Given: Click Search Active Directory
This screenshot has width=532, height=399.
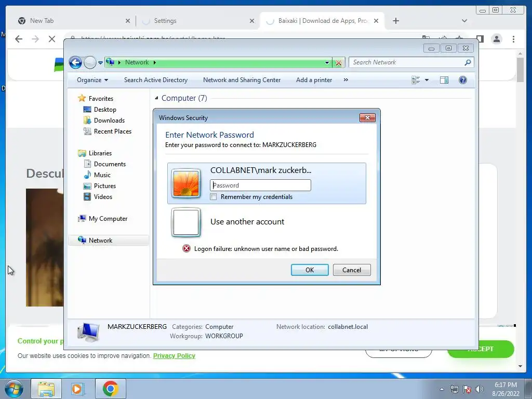Looking at the screenshot, I should (x=156, y=80).
